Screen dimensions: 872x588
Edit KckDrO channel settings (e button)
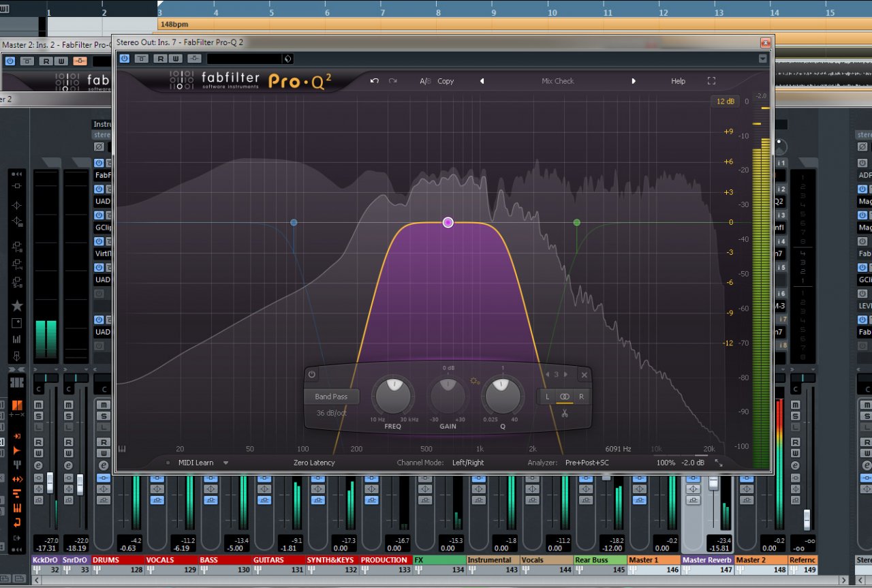(39, 465)
